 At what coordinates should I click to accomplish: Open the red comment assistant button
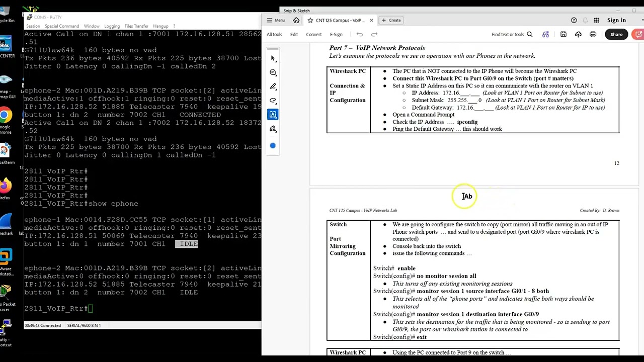[x=639, y=34]
